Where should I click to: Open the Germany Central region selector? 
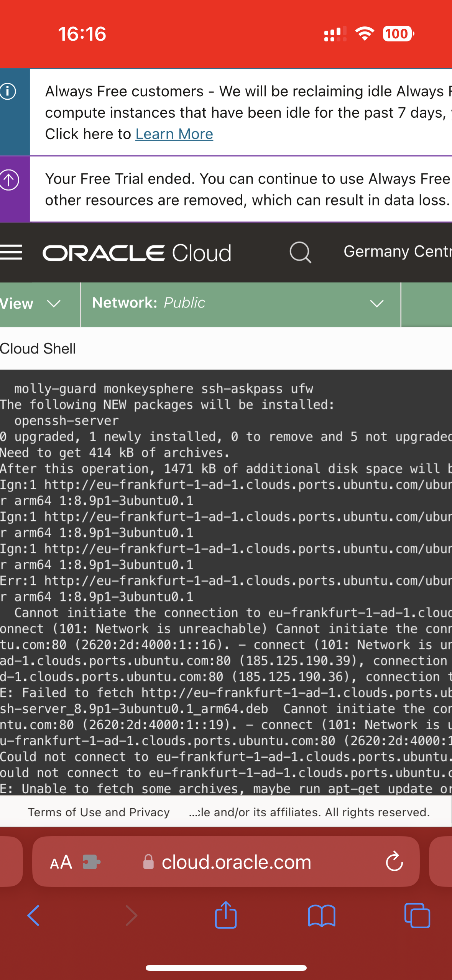tap(398, 252)
